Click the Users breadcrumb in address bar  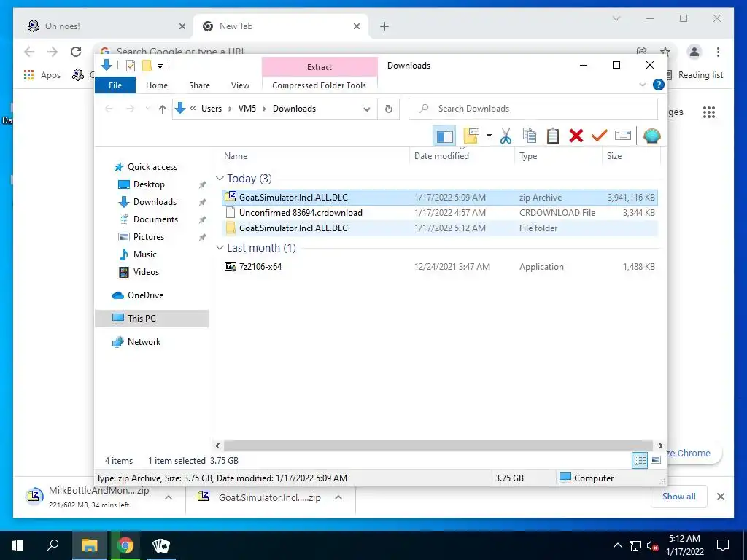tap(212, 109)
